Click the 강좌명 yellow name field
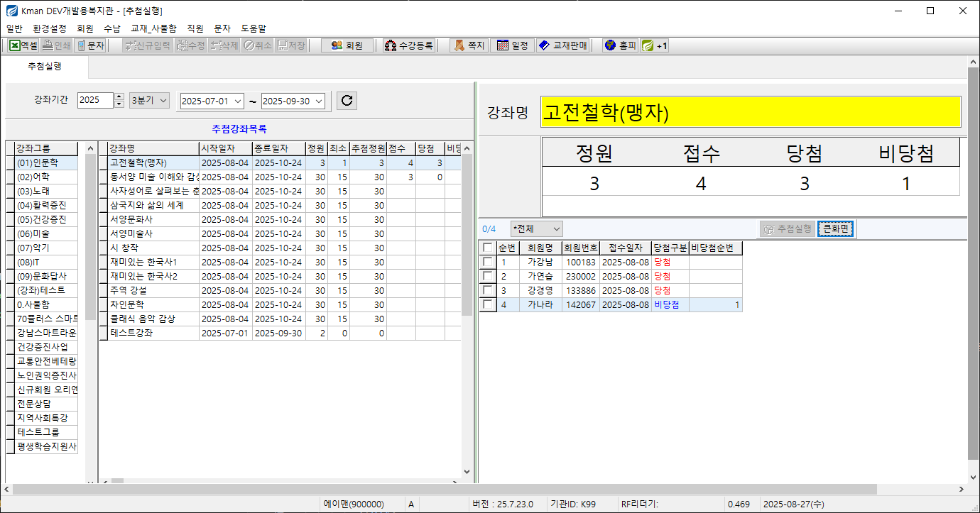 (750, 112)
